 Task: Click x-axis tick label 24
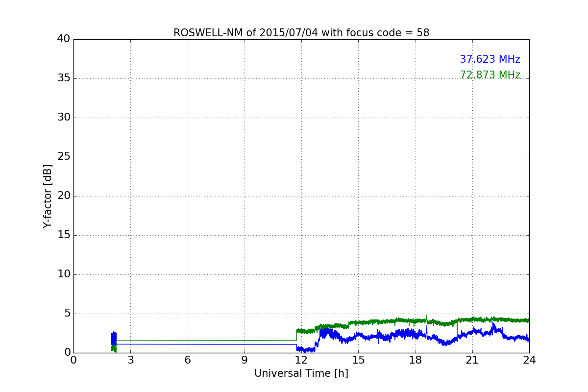point(529,360)
